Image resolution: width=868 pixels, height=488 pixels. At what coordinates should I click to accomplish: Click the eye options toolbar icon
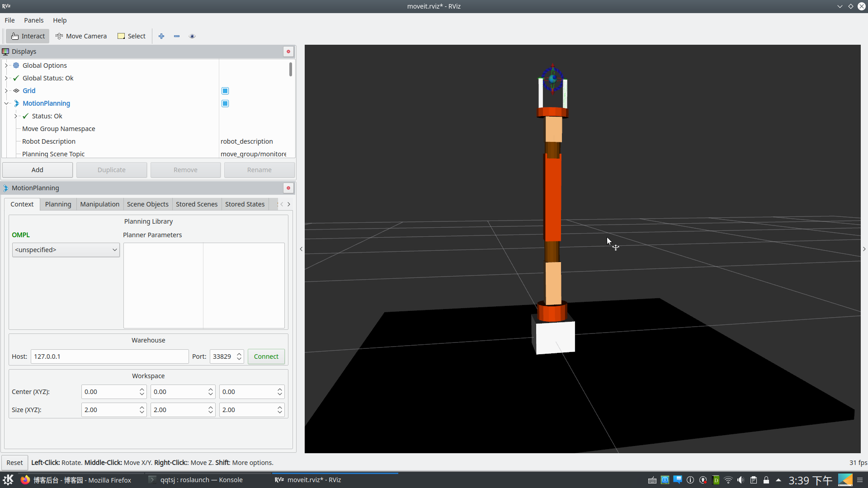[192, 36]
